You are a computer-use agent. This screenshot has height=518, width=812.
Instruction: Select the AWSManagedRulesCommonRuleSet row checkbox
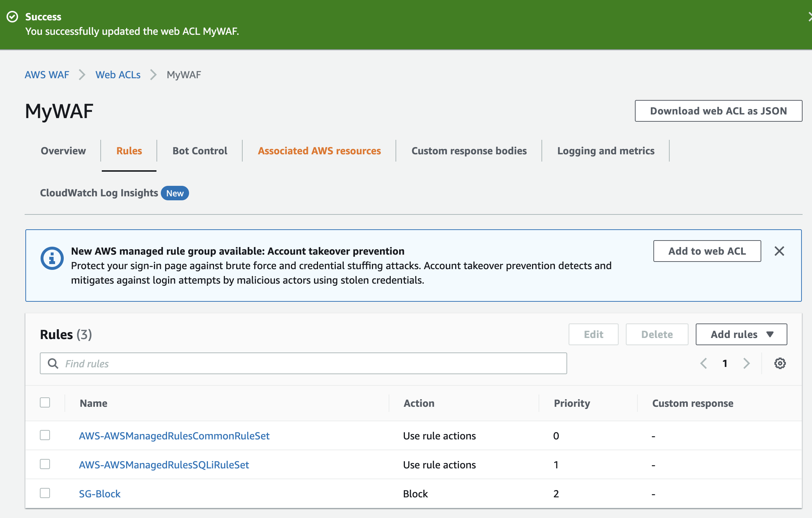point(45,435)
